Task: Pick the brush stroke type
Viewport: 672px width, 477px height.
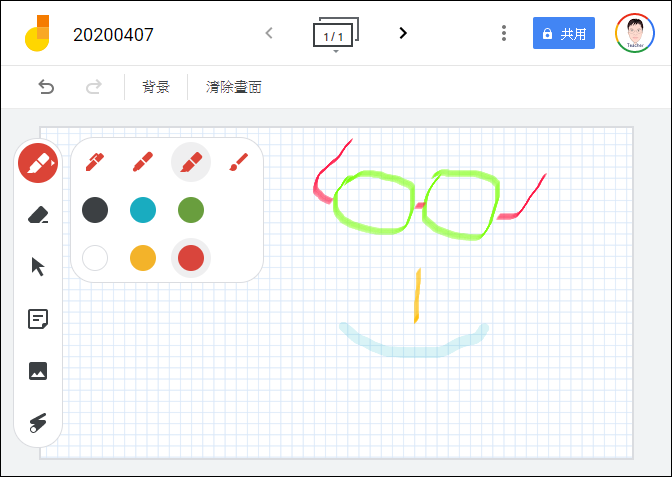Action: coord(239,162)
